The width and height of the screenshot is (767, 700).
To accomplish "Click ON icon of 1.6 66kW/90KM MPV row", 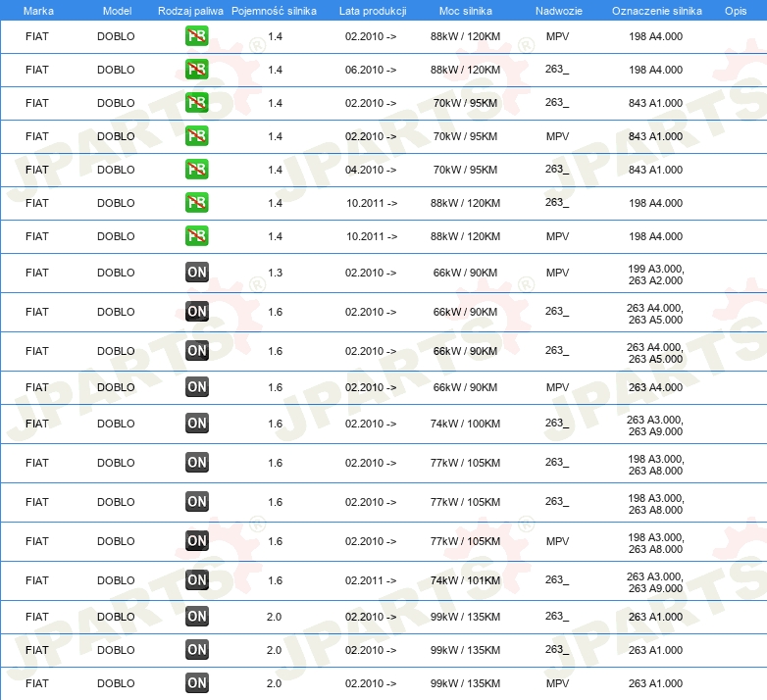I will pos(196,386).
